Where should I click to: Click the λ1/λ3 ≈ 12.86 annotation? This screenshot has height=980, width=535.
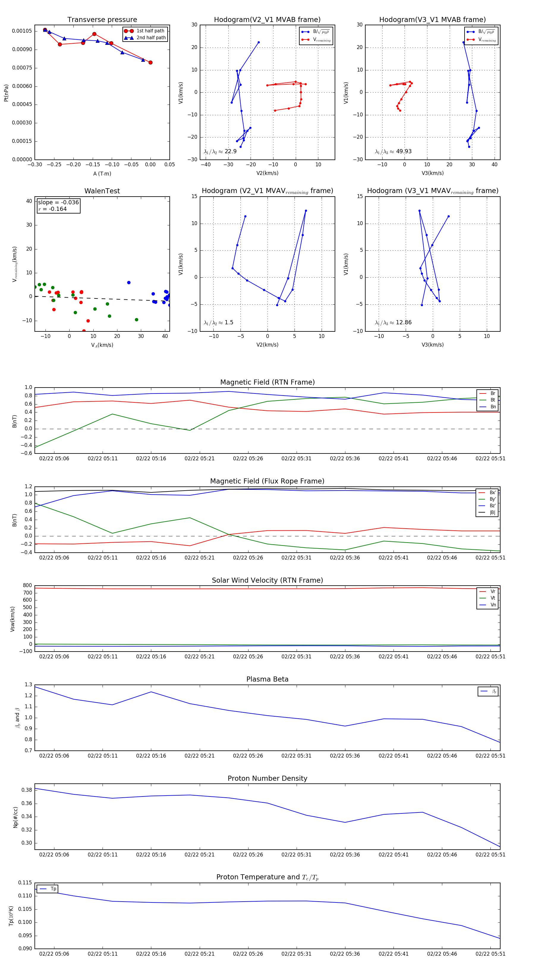pos(393,323)
